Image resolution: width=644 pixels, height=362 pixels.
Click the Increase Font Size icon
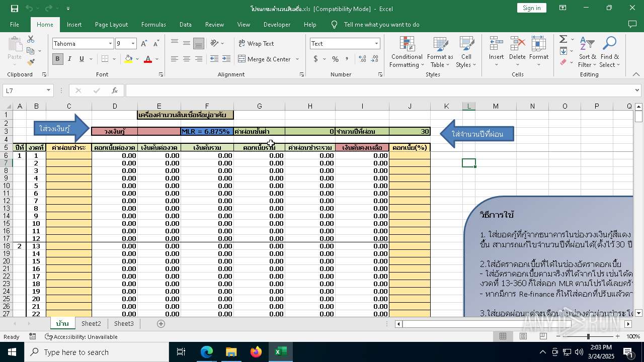[x=144, y=44]
